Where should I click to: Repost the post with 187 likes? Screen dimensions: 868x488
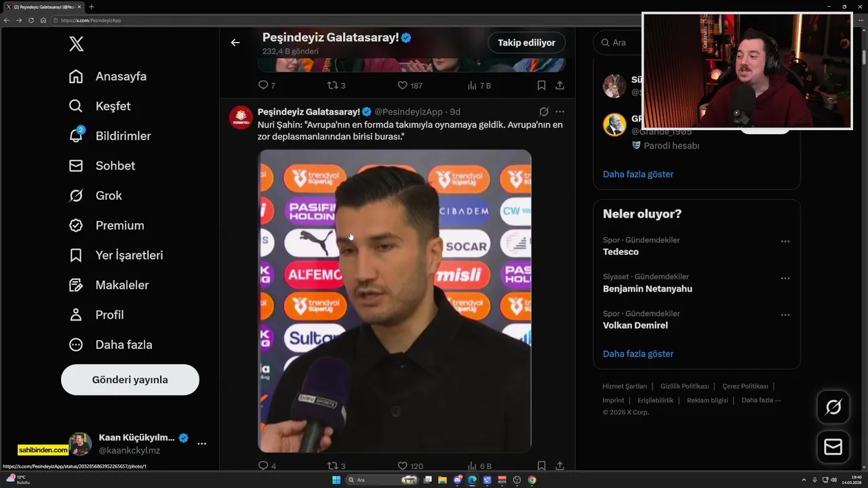[336, 85]
